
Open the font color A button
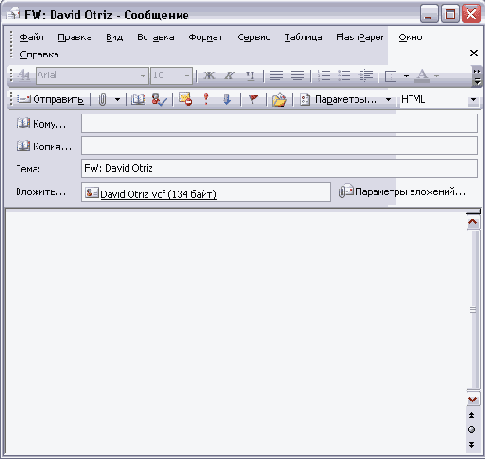point(423,76)
